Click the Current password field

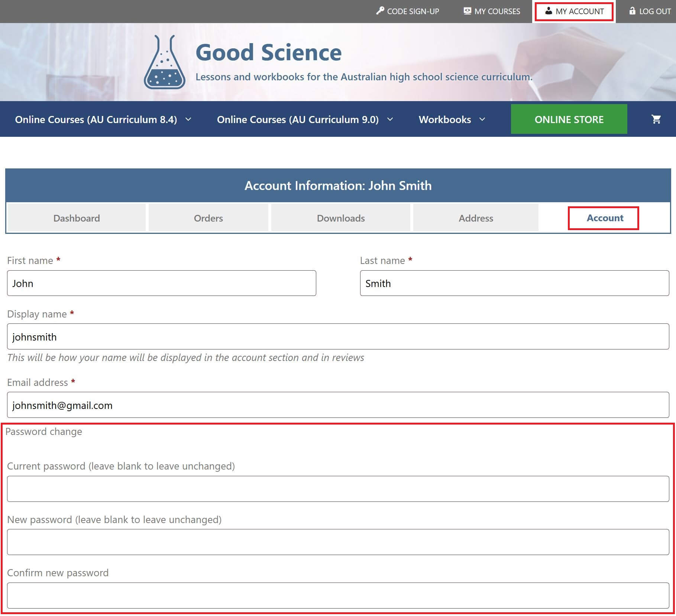(338, 488)
